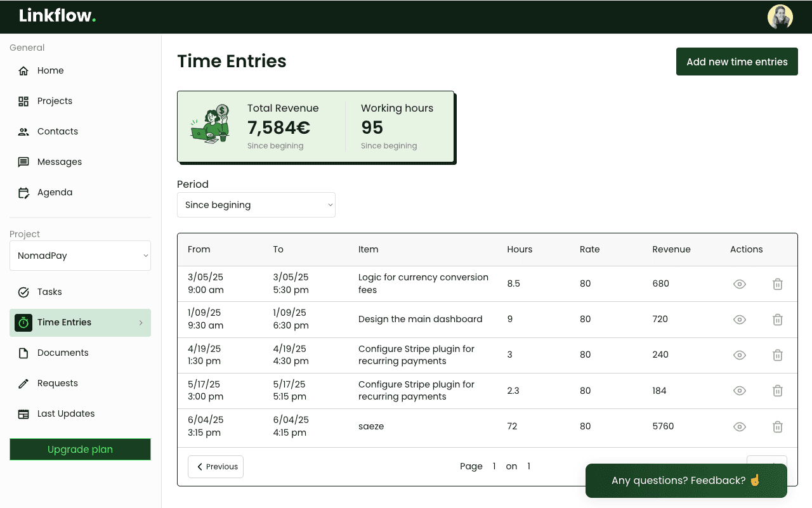Open Agenda menu item

click(80, 192)
